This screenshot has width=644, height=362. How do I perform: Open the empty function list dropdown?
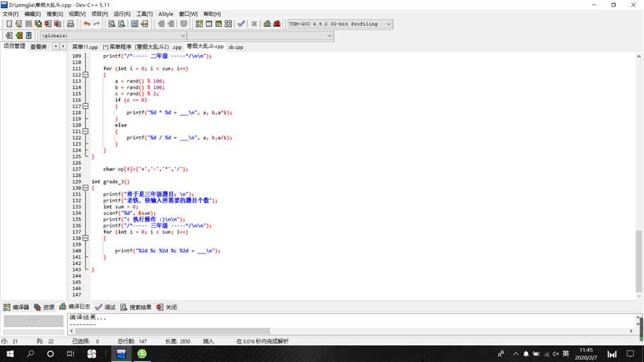pos(260,36)
